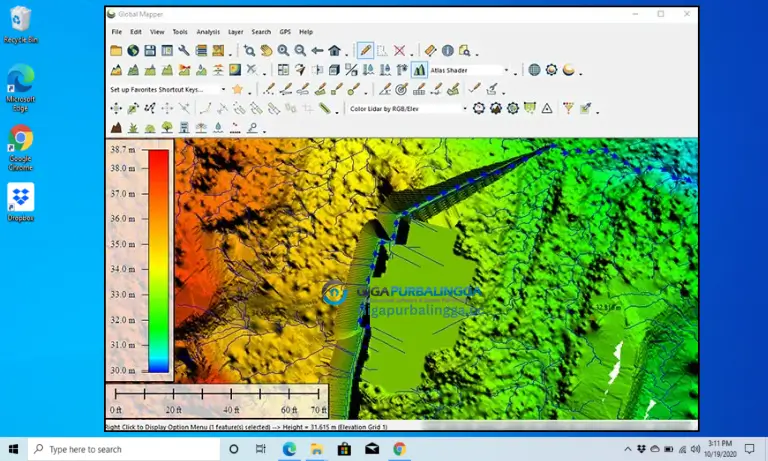Click the 3D cube view icon
The height and width of the screenshot is (461, 768).
pyautogui.click(x=334, y=70)
